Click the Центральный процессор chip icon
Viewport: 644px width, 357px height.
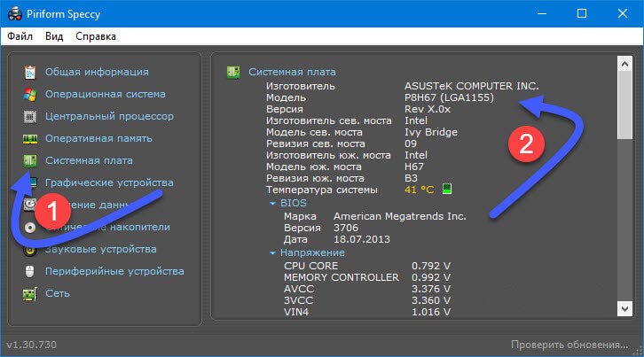click(x=29, y=117)
